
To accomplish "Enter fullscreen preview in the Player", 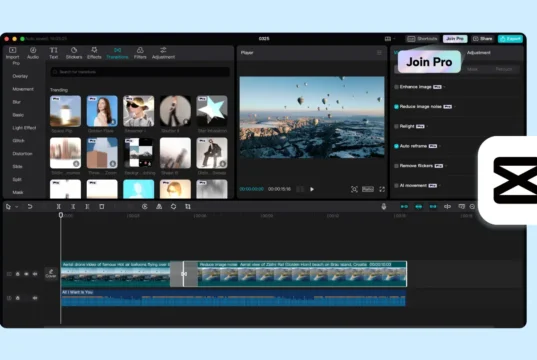I will (382, 189).
